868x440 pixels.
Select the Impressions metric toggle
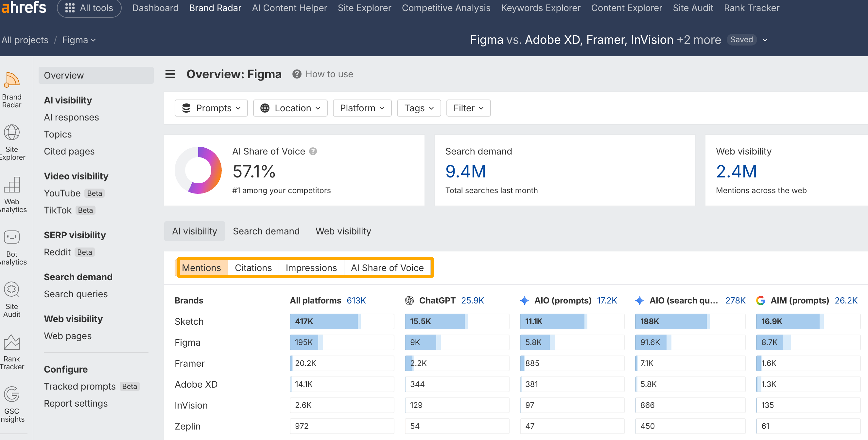[311, 268]
